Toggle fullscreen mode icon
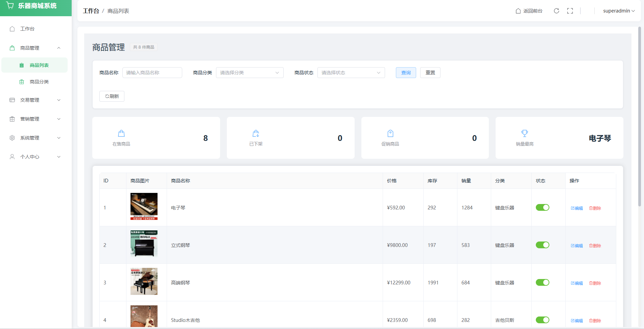Viewport: 644px width, 329px height. [x=570, y=11]
